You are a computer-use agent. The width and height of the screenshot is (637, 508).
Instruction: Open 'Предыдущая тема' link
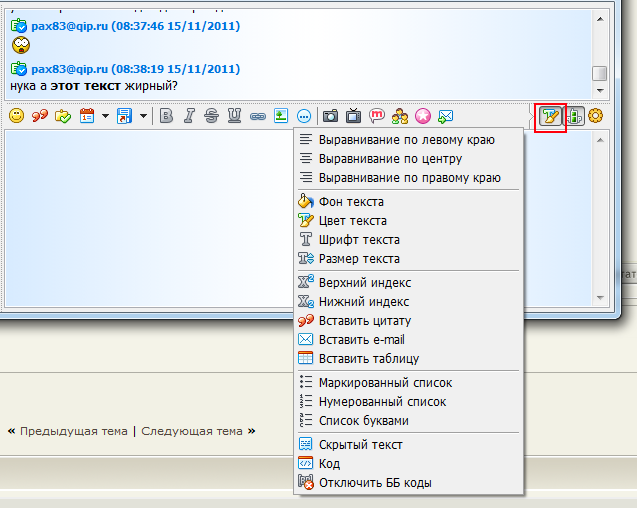click(73, 431)
